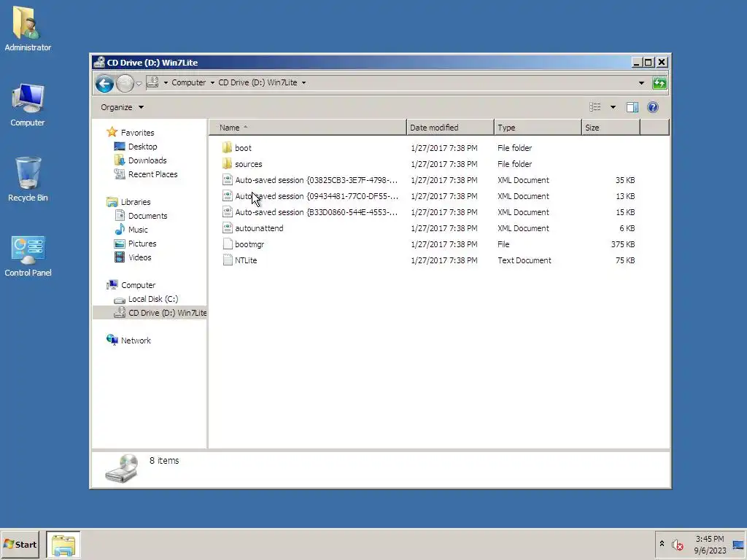The image size is (747, 560).
Task: Click "8 items" in details pane
Action: click(164, 461)
